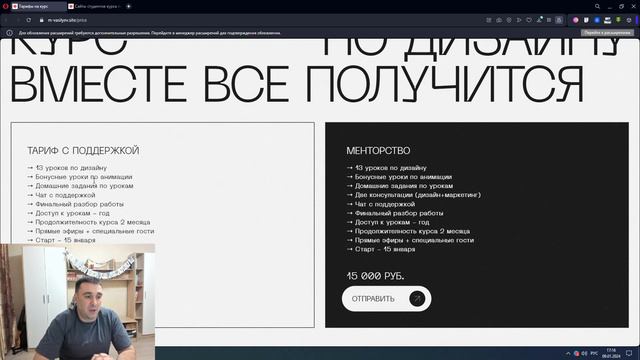
Task: Click '13 уроков по дизайну' in the dark card
Action: 387,168
